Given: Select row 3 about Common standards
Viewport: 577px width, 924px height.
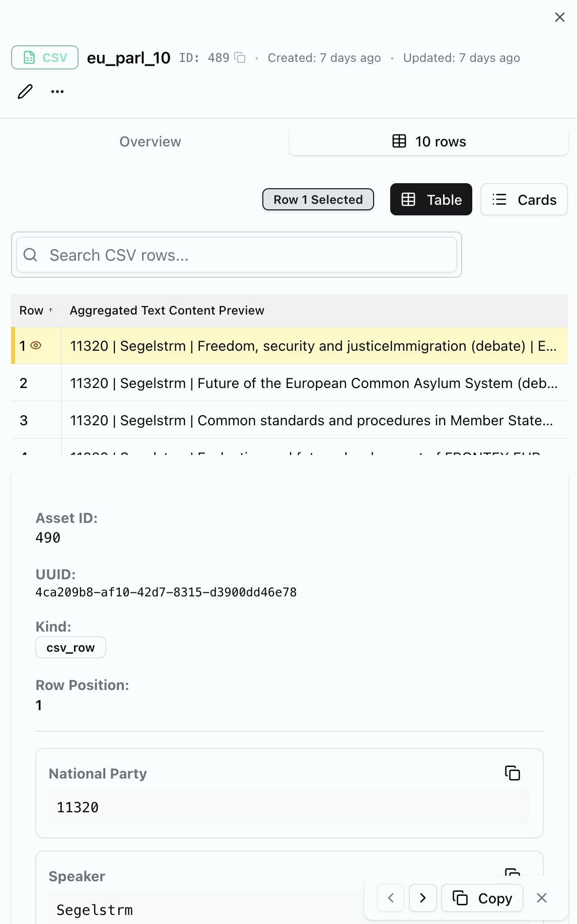Looking at the screenshot, I should [311, 421].
